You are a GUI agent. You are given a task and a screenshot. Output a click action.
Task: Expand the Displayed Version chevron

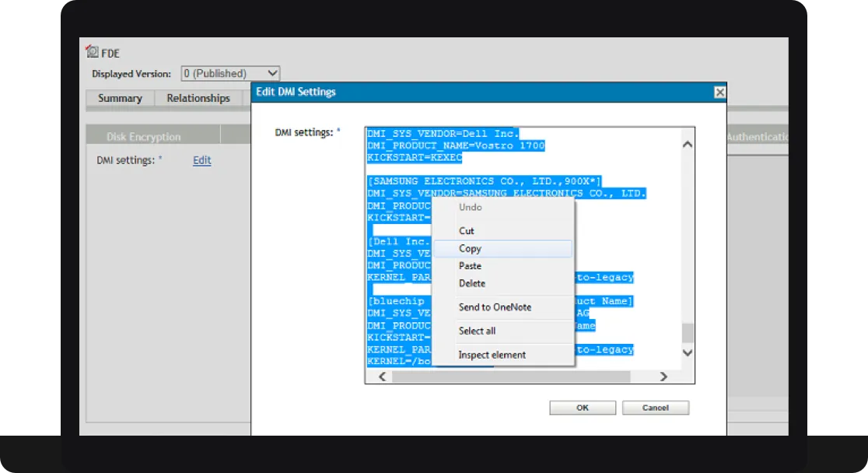pyautogui.click(x=273, y=72)
